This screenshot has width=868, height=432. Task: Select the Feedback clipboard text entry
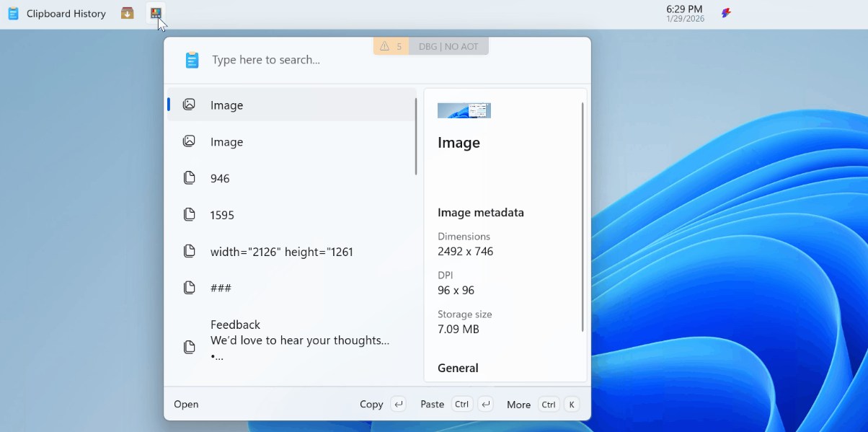(299, 339)
